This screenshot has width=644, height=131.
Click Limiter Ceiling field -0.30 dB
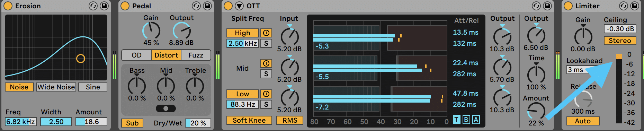coord(620,29)
